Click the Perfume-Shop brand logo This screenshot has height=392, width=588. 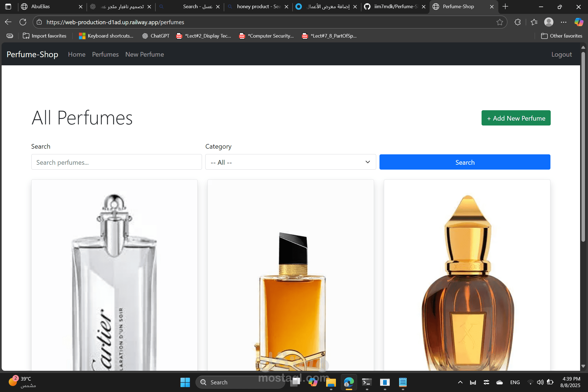pyautogui.click(x=32, y=54)
